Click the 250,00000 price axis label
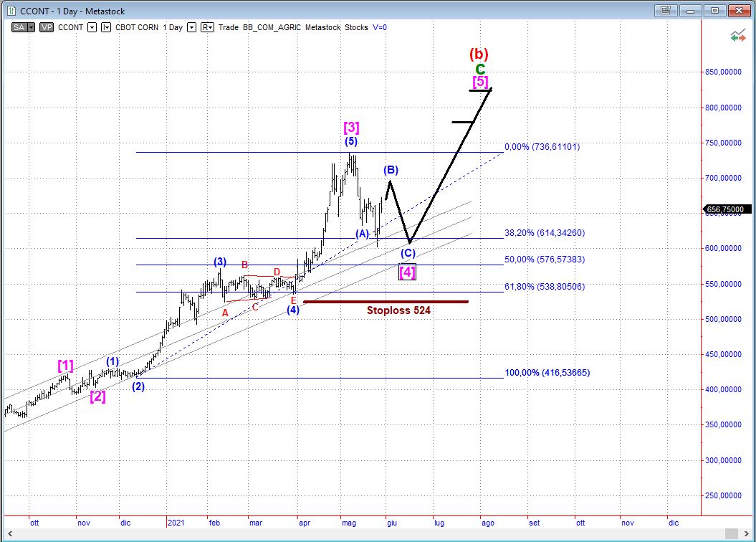 723,495
